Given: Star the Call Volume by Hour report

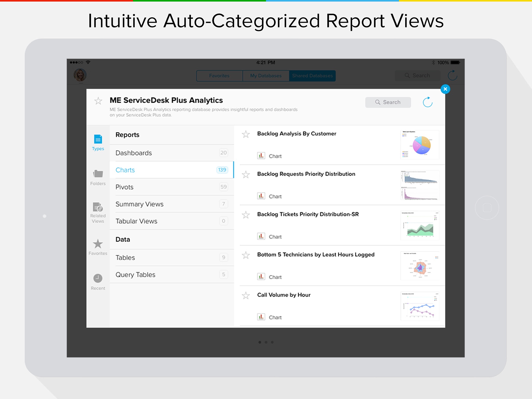Looking at the screenshot, I should [x=246, y=295].
